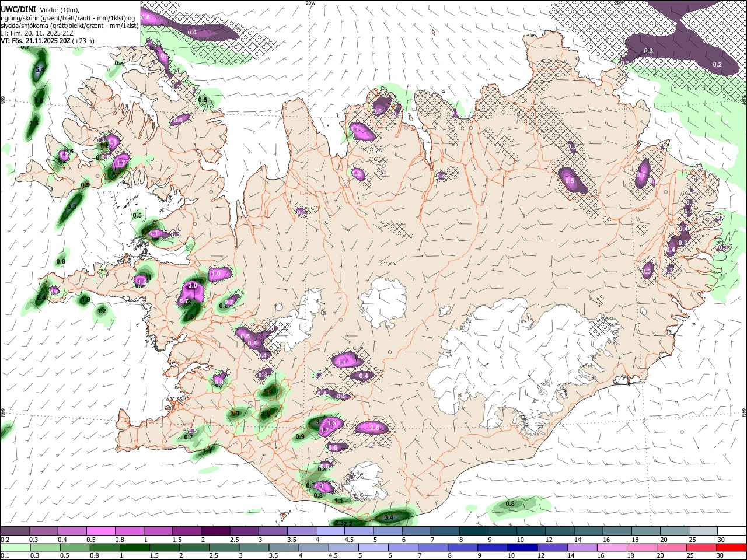
Task: Pick the dark teal 8–9 snow legend swatch
Action: coord(474,531)
